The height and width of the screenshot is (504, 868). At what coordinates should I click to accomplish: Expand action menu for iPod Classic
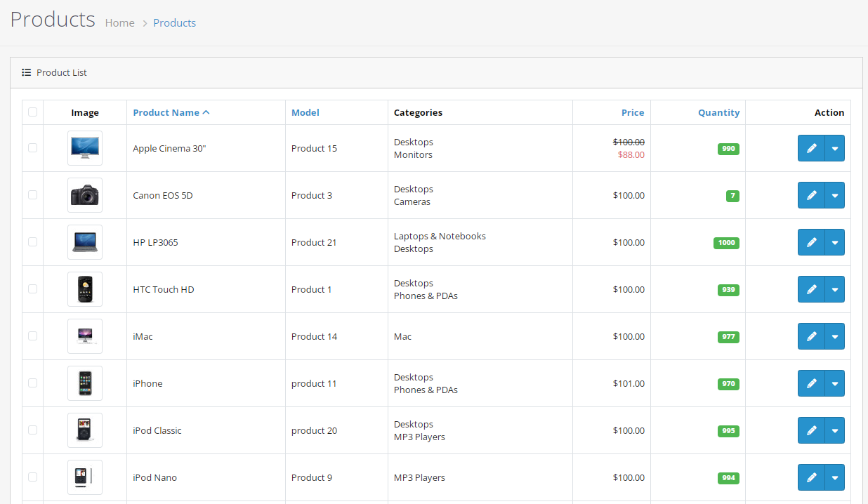835,430
